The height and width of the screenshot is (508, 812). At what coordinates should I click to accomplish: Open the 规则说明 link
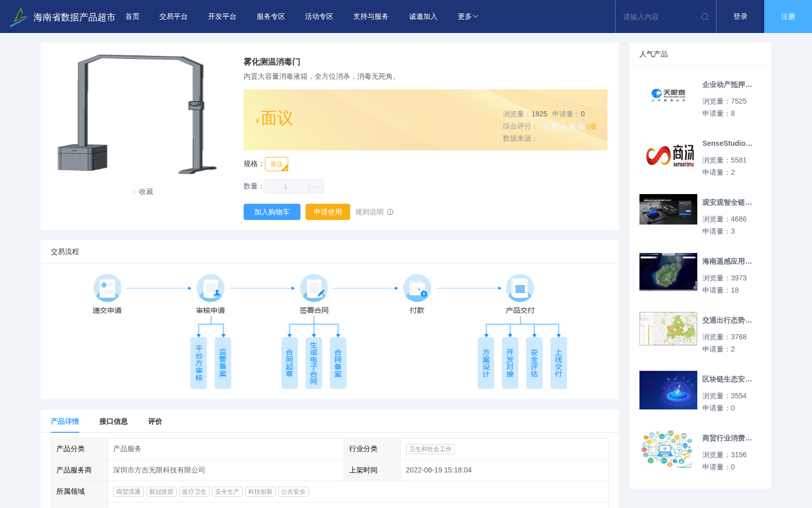369,212
